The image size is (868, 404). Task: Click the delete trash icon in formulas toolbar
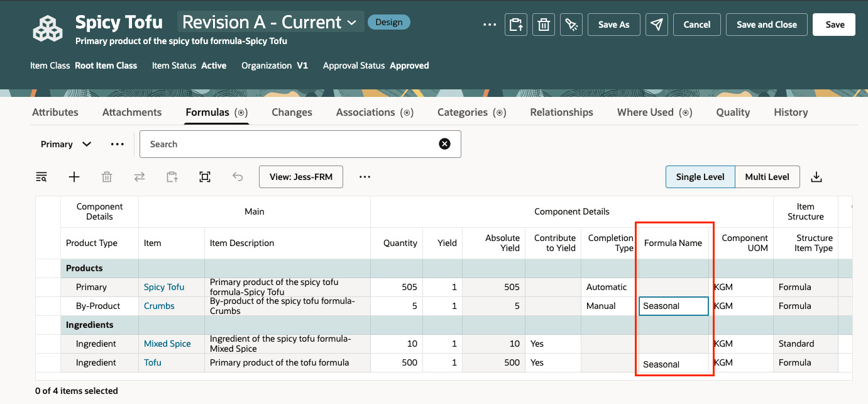tap(107, 177)
